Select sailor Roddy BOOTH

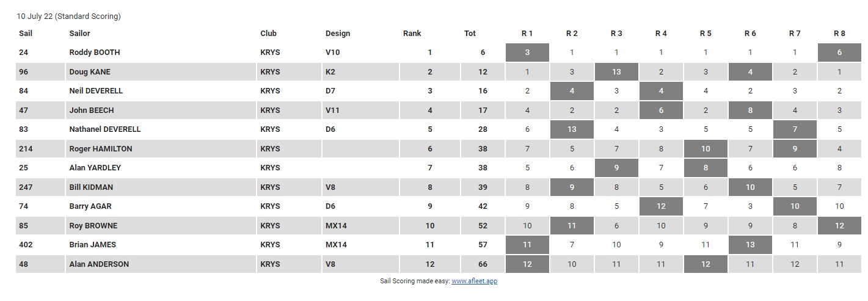(95, 53)
